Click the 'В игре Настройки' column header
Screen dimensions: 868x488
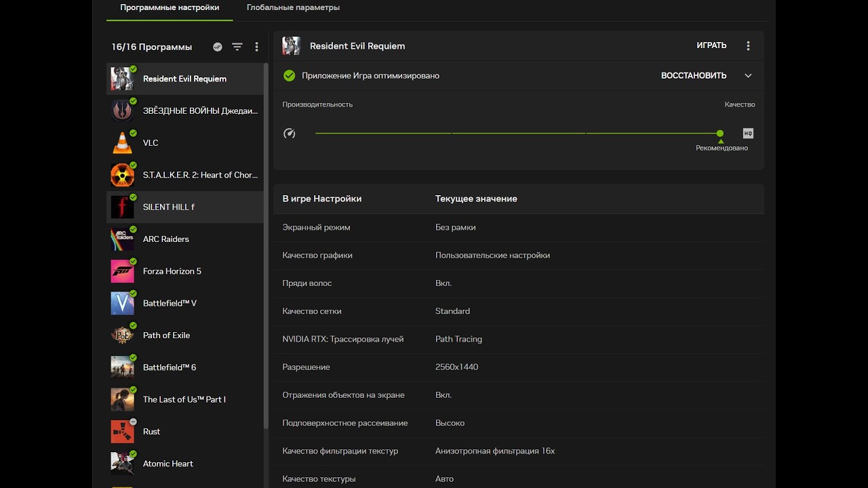point(322,199)
